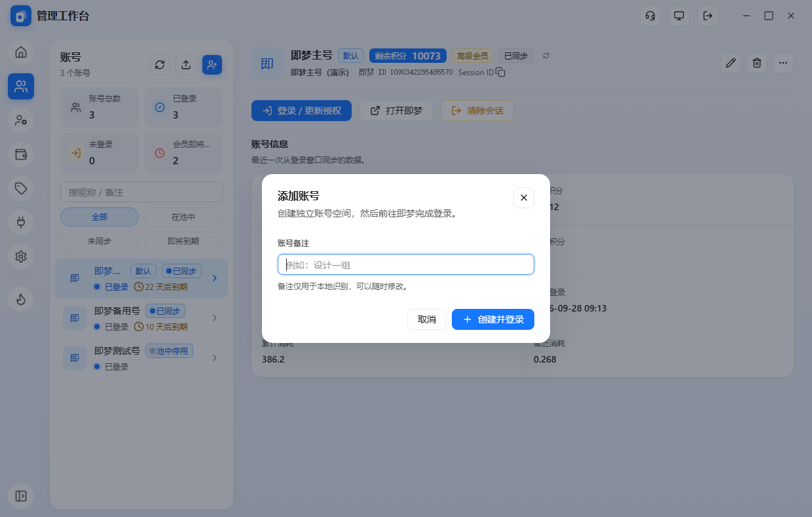Open the tag icon in sidebar
Image resolution: width=812 pixels, height=517 pixels.
(21, 188)
